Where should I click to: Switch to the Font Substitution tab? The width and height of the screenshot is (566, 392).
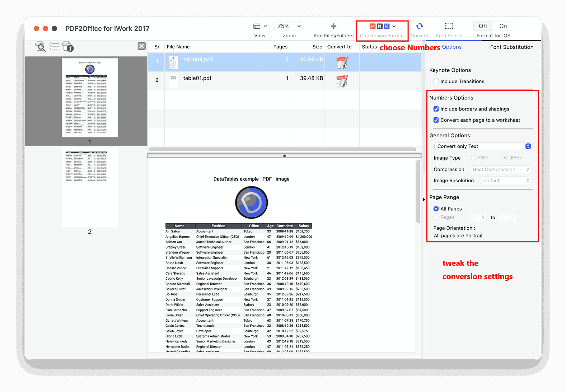[511, 47]
